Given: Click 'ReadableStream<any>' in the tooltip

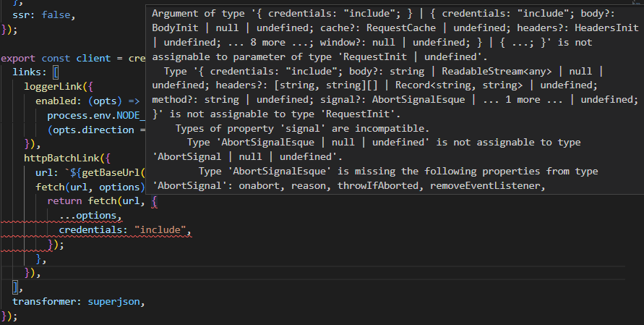Looking at the screenshot, I should tap(497, 71).
